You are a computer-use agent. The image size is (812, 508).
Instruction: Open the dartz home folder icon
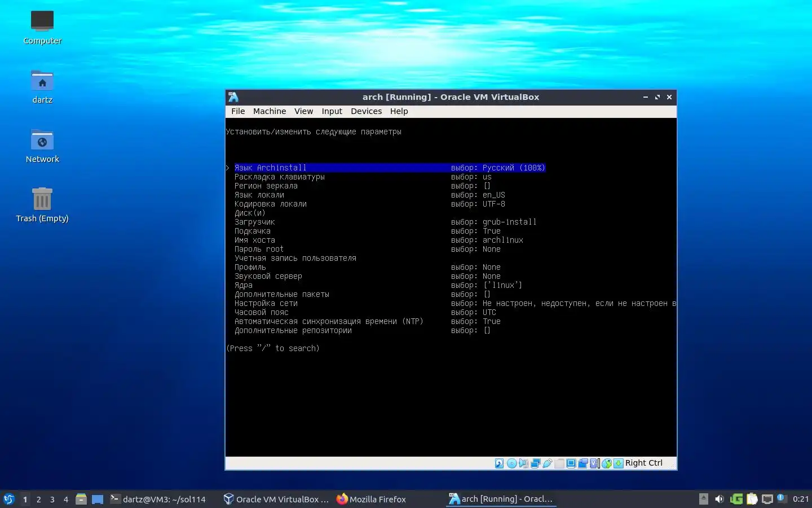[x=42, y=86]
